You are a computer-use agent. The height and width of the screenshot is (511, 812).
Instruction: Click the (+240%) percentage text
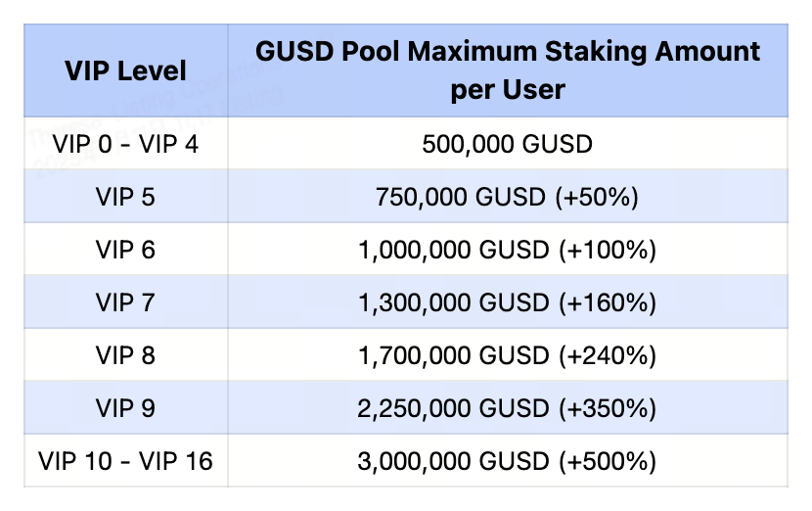coord(607,354)
